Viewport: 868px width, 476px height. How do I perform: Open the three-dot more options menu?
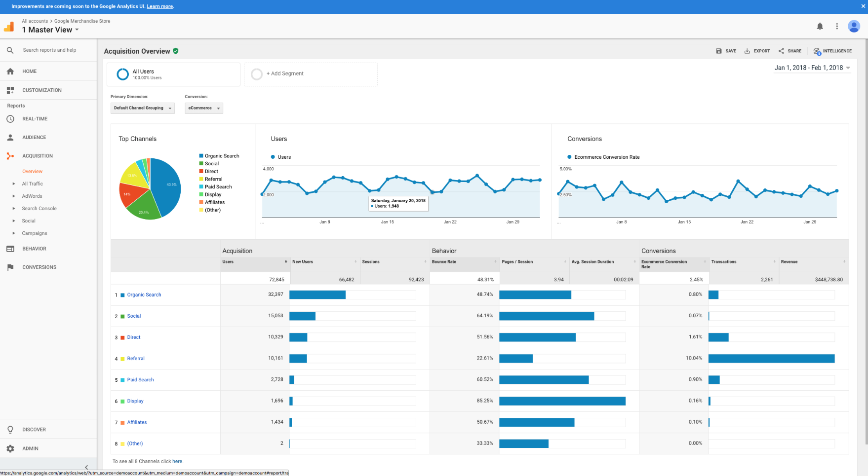(837, 26)
